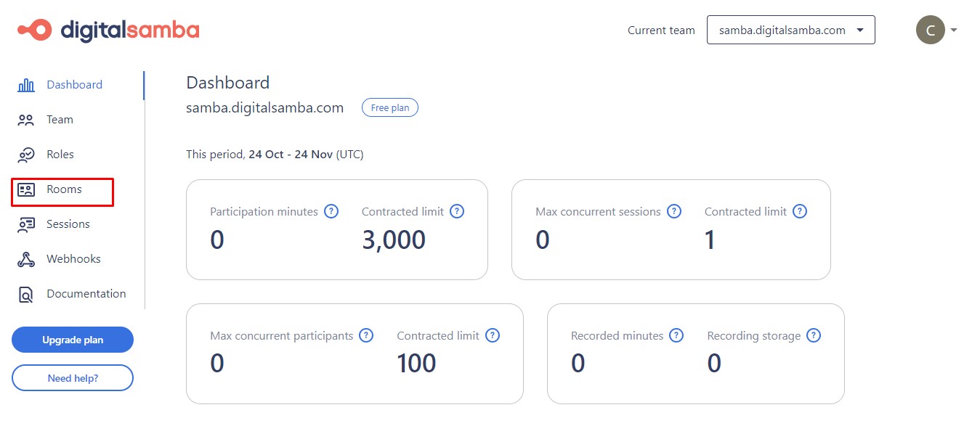Open the Team section icon
Image resolution: width=980 pixels, height=426 pixels.
(25, 119)
